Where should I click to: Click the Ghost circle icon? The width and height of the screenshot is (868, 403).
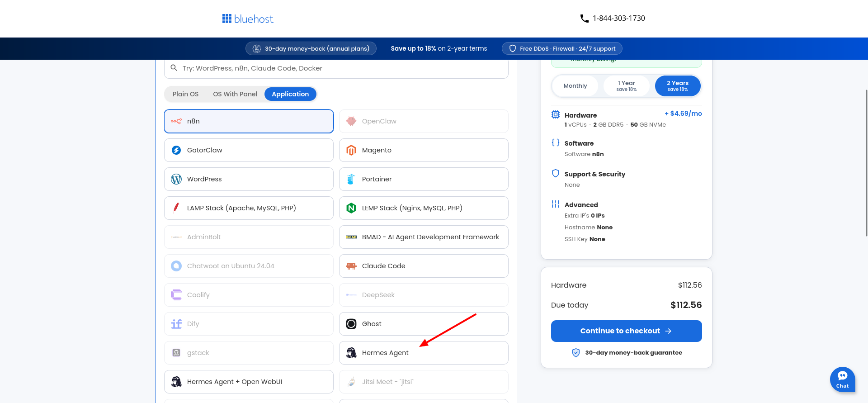click(351, 324)
